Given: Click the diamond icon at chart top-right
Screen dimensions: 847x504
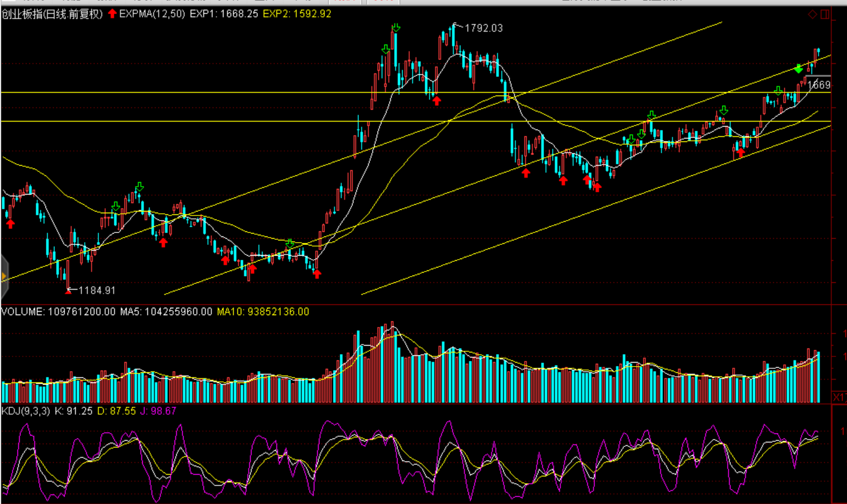Looking at the screenshot, I should (812, 14).
